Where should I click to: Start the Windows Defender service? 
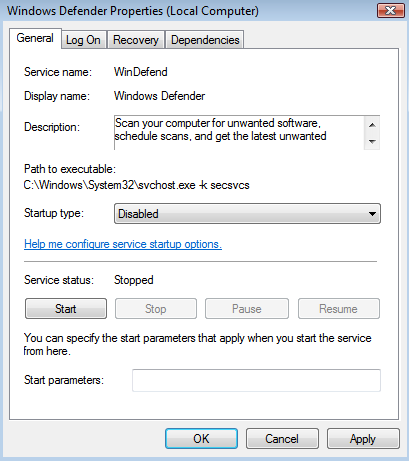pos(66,309)
